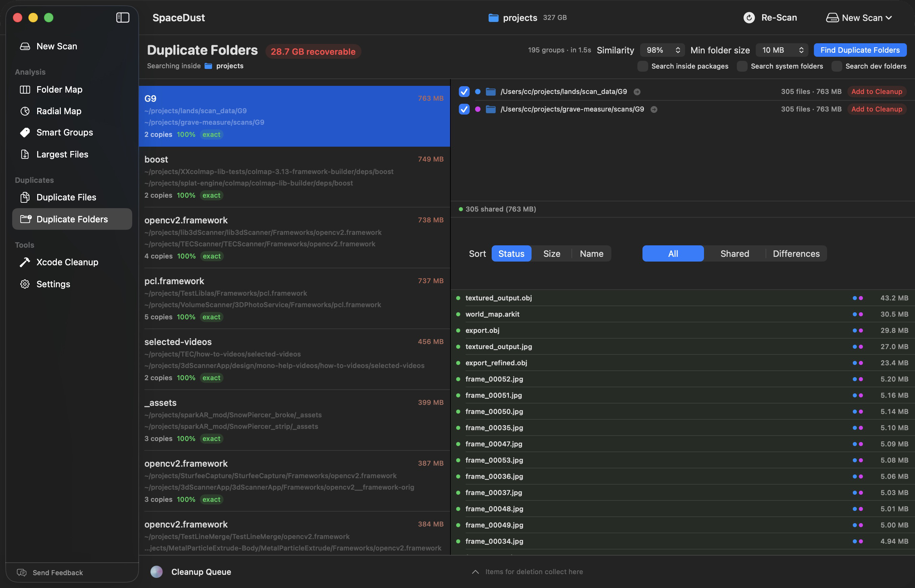The image size is (915, 588).
Task: Select 738 MB opencv2.framework group
Action: [294, 238]
